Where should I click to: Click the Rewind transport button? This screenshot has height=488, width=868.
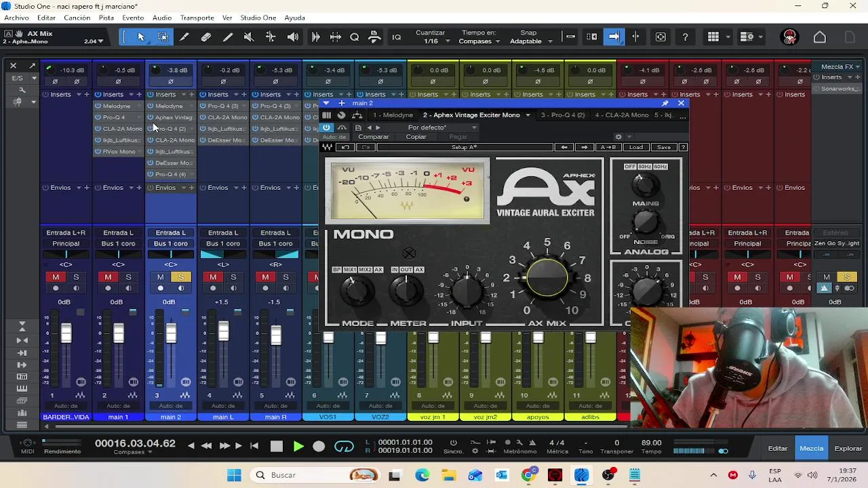point(206,446)
